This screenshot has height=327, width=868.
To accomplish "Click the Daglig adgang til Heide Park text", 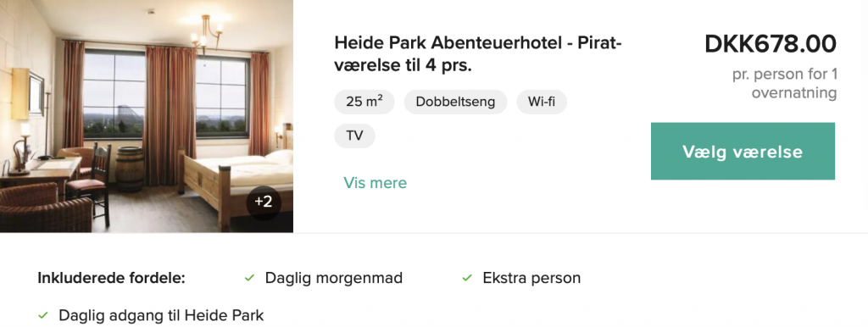I will pyautogui.click(x=161, y=315).
